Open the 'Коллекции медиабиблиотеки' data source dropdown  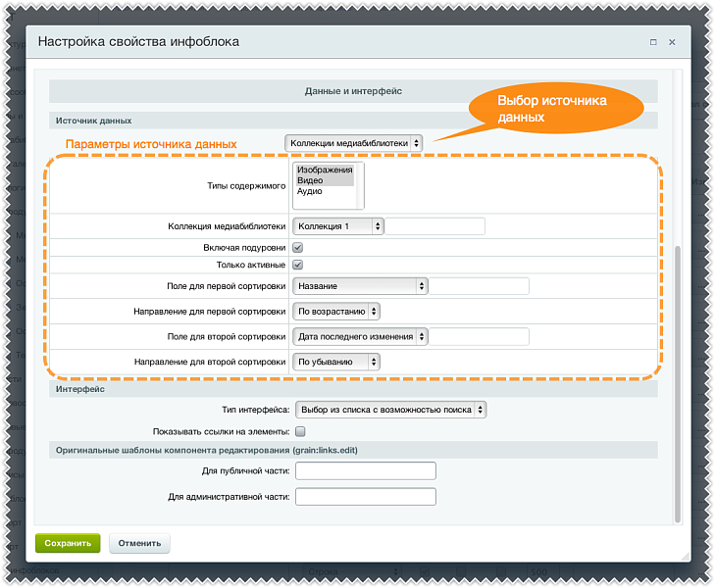[x=353, y=143]
